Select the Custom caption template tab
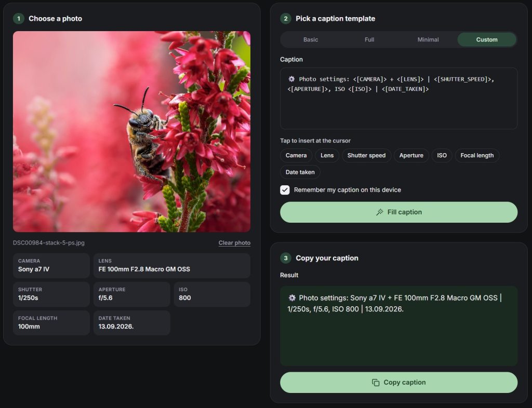This screenshot has height=408, width=532. tap(486, 39)
